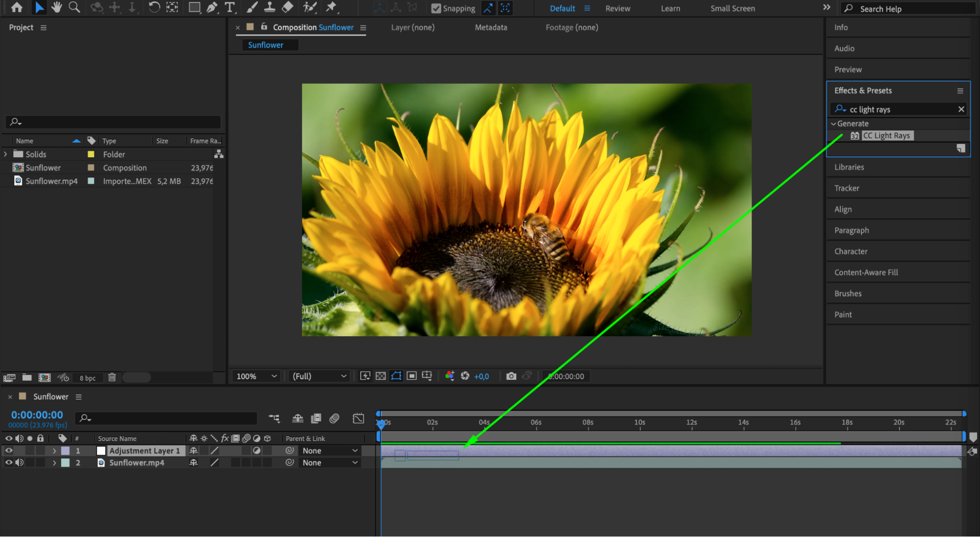
Task: Hide Adjustment Layer 1 via eye icon
Action: [x=9, y=450]
